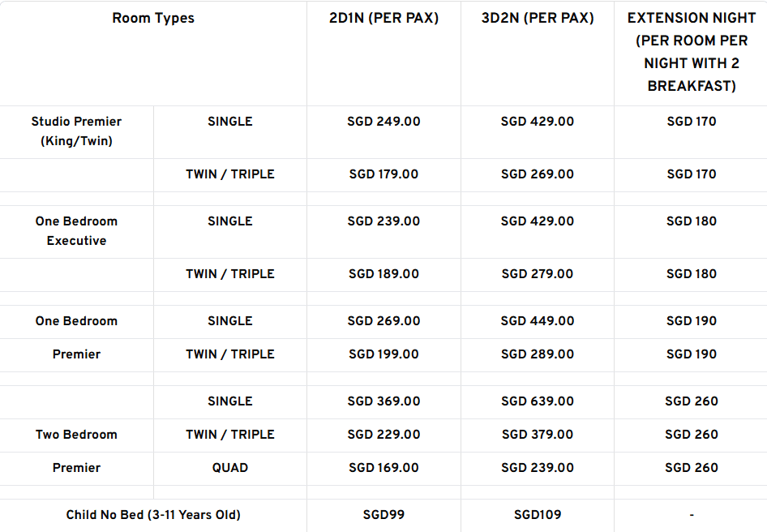Click the SGD 169.00 quad price
Screen dimensions: 767x532
coord(383,468)
